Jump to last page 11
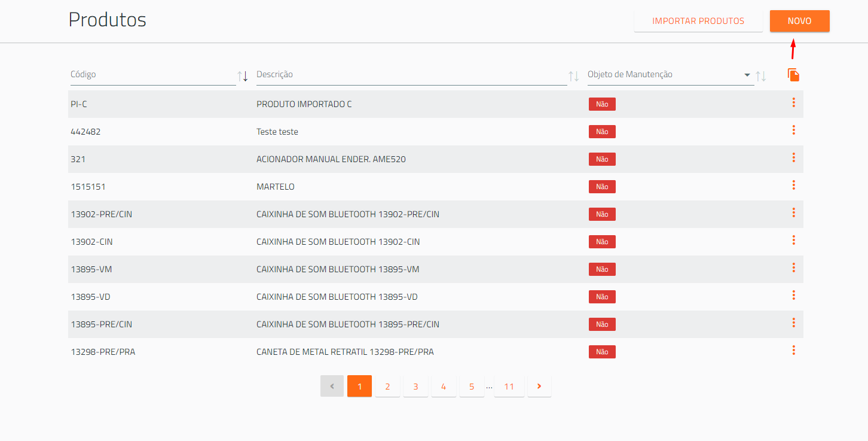Viewport: 868px width, 441px height. pyautogui.click(x=509, y=386)
